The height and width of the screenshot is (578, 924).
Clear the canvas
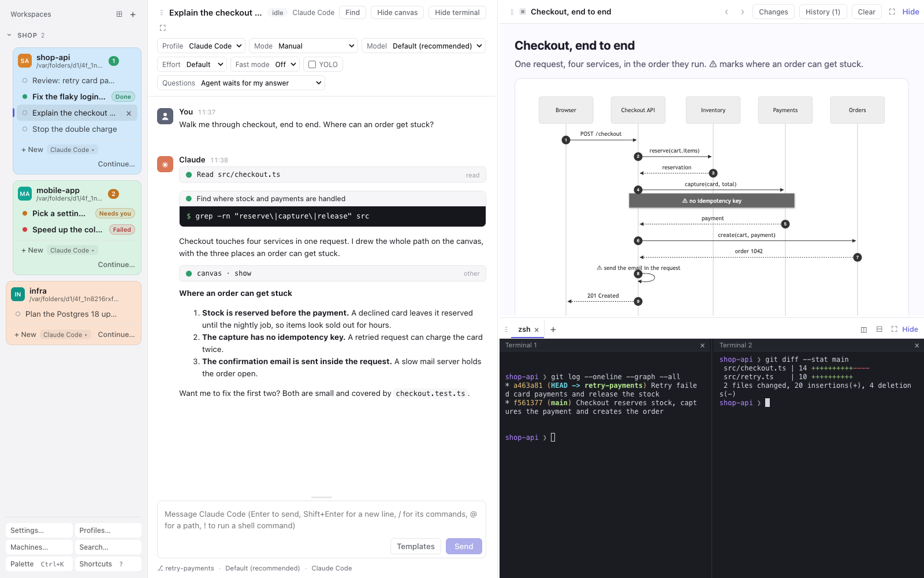pos(866,12)
